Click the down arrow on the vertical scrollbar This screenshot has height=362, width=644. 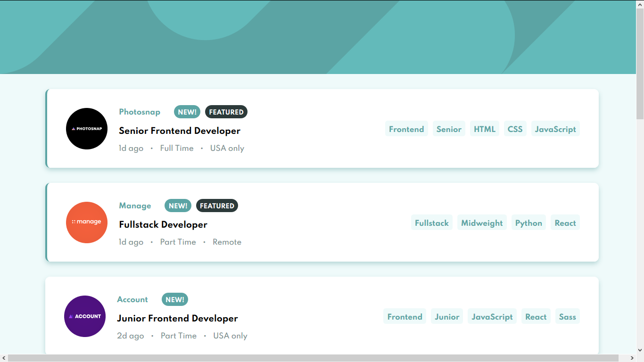pos(640,351)
